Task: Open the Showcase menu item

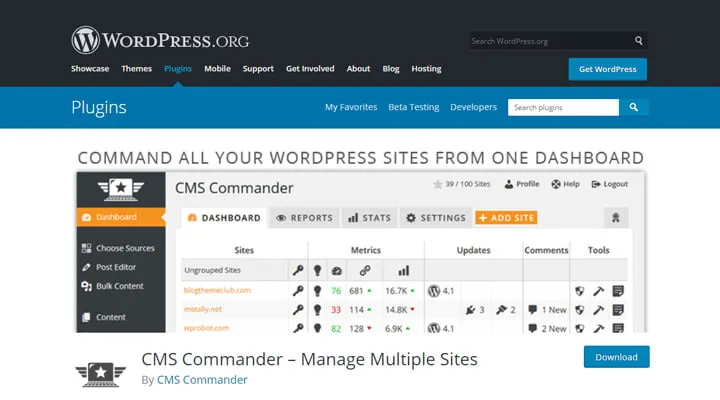Action: click(90, 68)
